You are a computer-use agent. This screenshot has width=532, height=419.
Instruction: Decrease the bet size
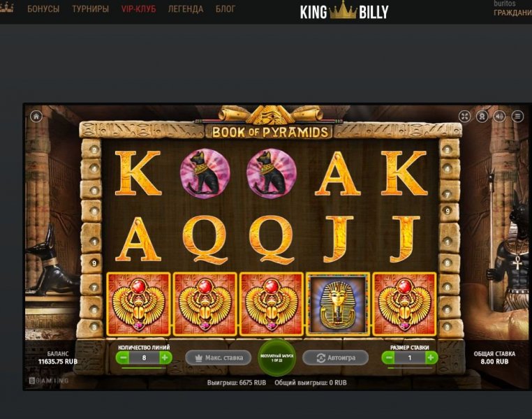point(389,358)
